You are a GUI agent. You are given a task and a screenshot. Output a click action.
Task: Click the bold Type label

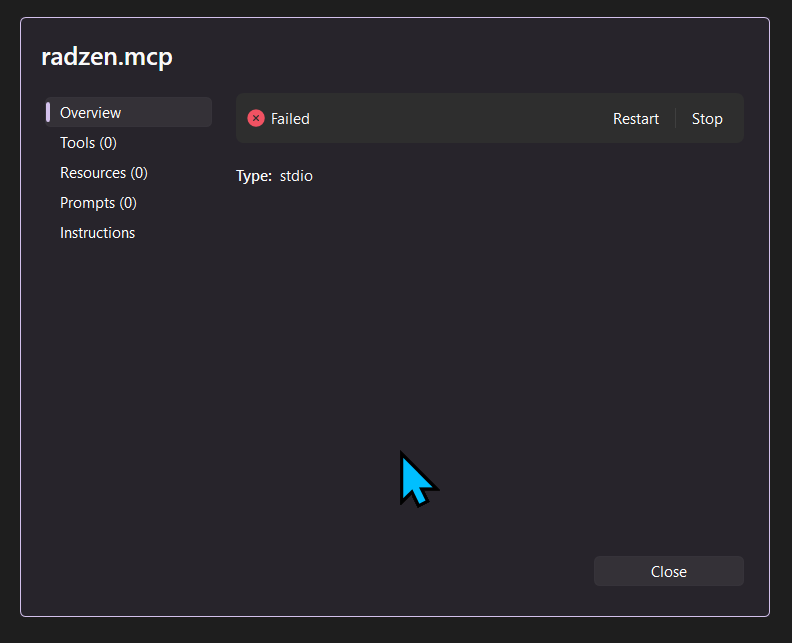[x=253, y=176]
